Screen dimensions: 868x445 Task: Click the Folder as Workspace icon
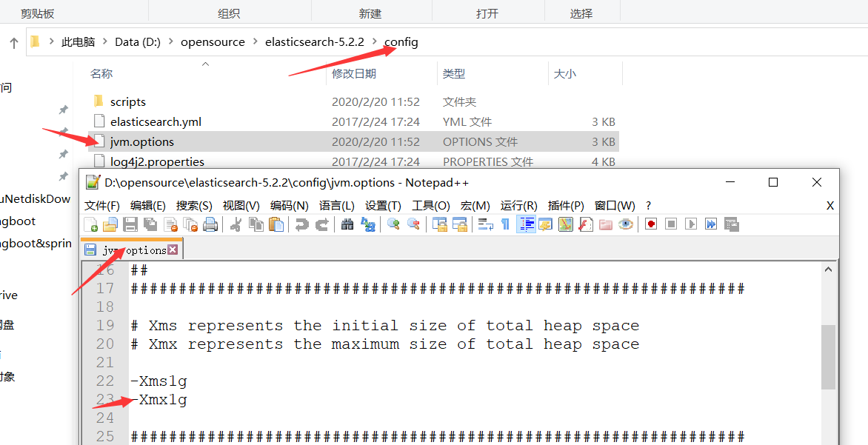(x=606, y=224)
